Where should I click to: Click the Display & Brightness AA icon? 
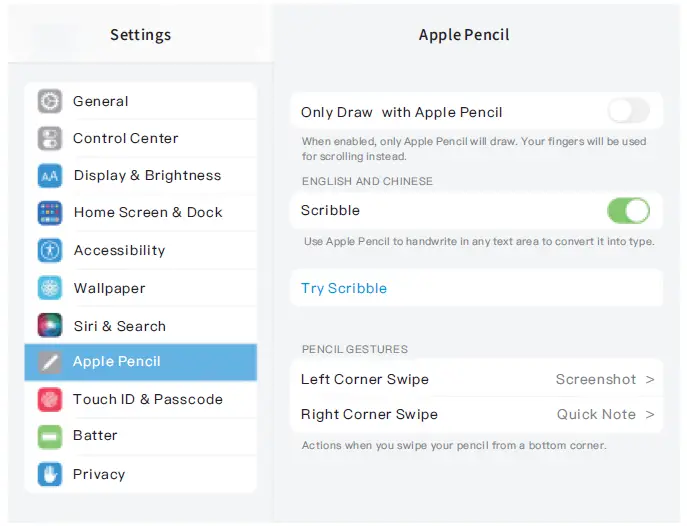click(x=50, y=176)
